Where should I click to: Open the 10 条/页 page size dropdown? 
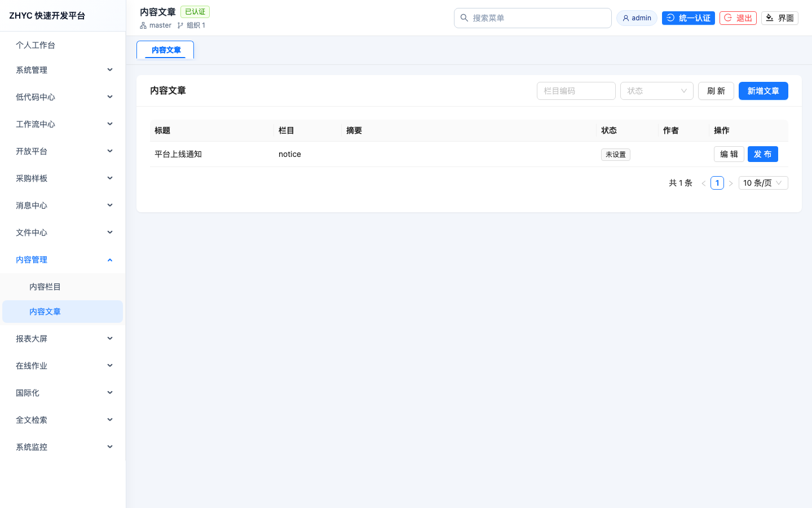point(763,183)
